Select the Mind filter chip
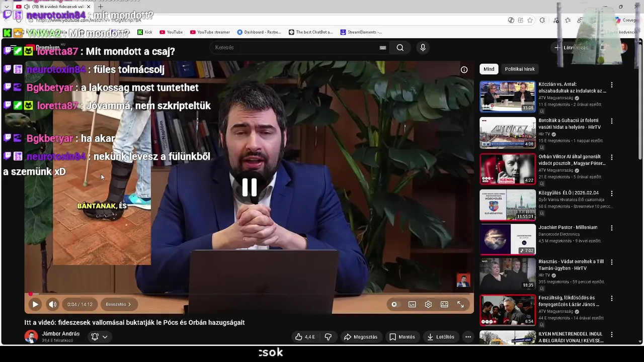The image size is (644, 362). tap(489, 69)
